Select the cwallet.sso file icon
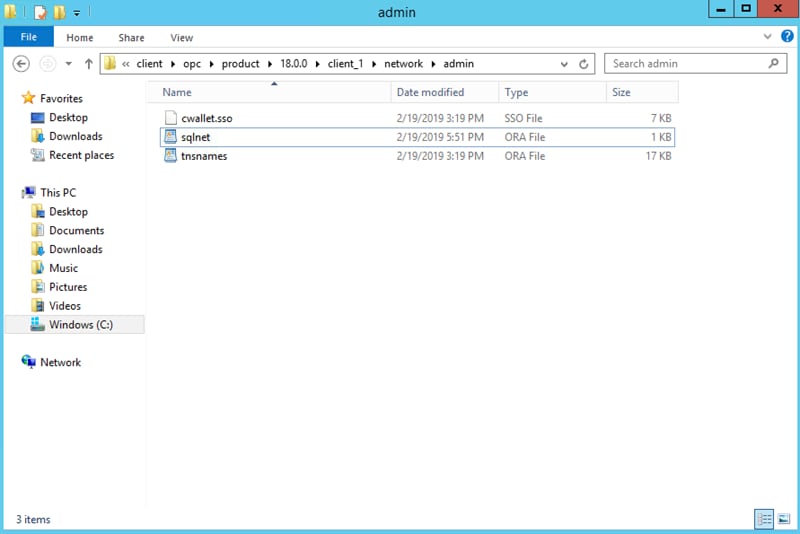The width and height of the screenshot is (800, 534). [170, 118]
